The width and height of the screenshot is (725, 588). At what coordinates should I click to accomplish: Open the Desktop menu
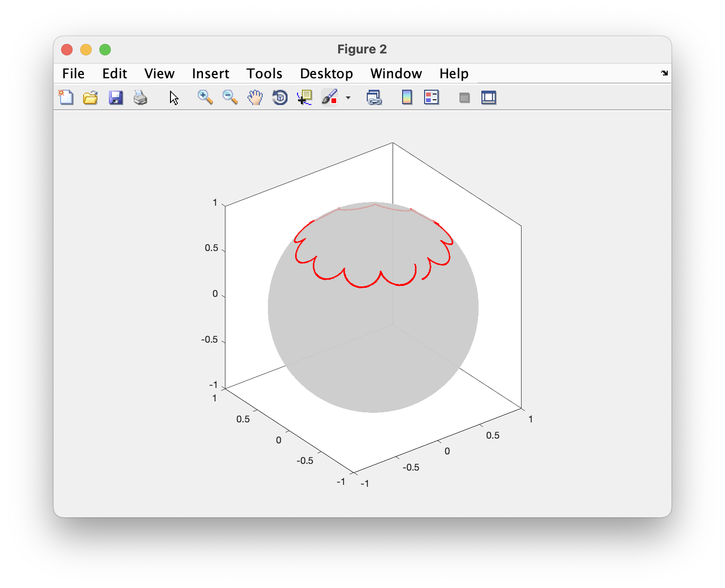[x=327, y=73]
